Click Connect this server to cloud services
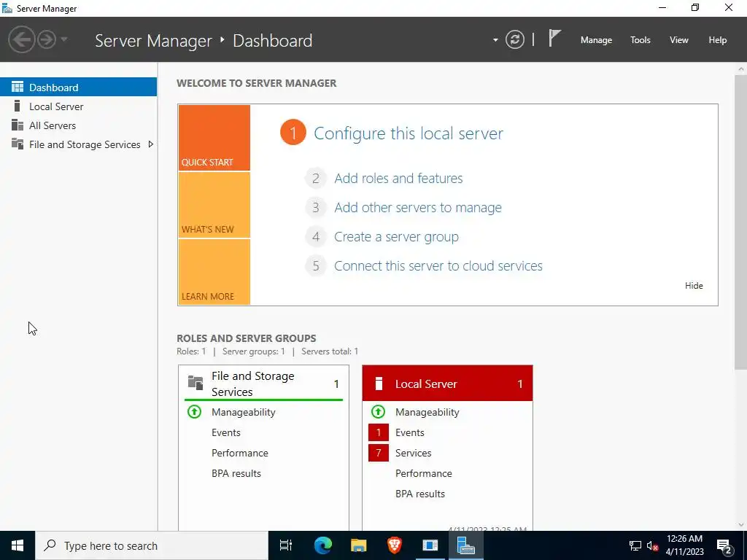This screenshot has width=747, height=560. click(x=438, y=265)
